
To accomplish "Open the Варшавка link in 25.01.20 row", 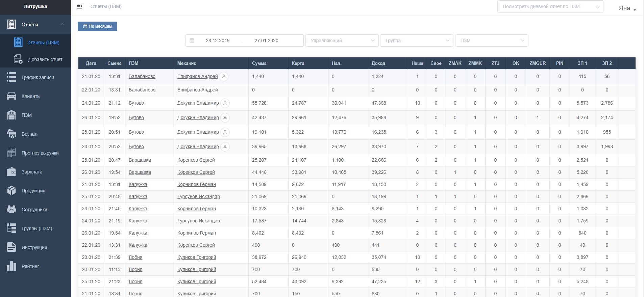I will coord(140,160).
